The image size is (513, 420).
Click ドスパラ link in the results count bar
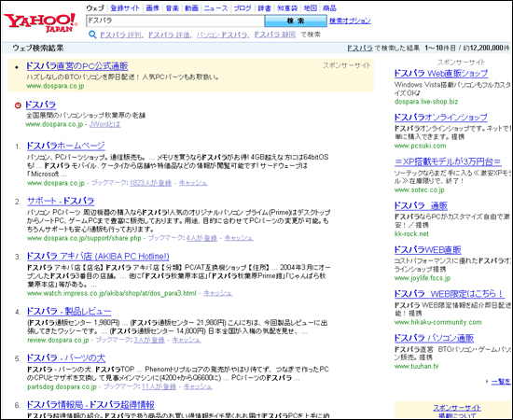coord(360,49)
